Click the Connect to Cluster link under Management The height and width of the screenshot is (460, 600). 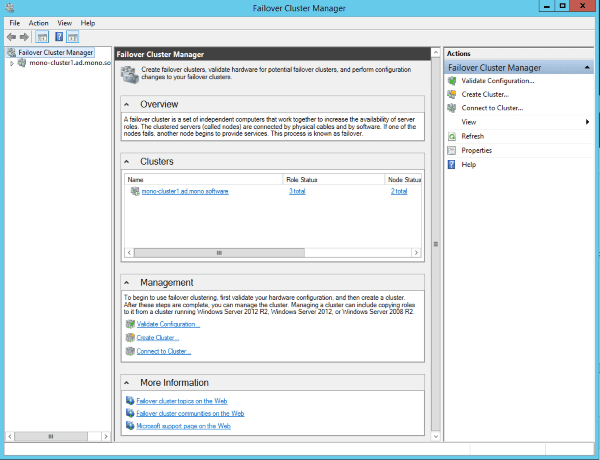(163, 351)
